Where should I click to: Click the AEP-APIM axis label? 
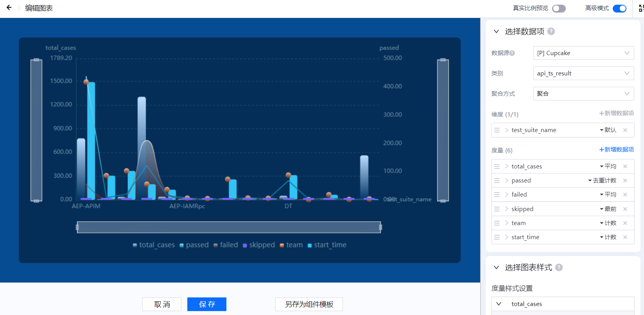click(86, 206)
